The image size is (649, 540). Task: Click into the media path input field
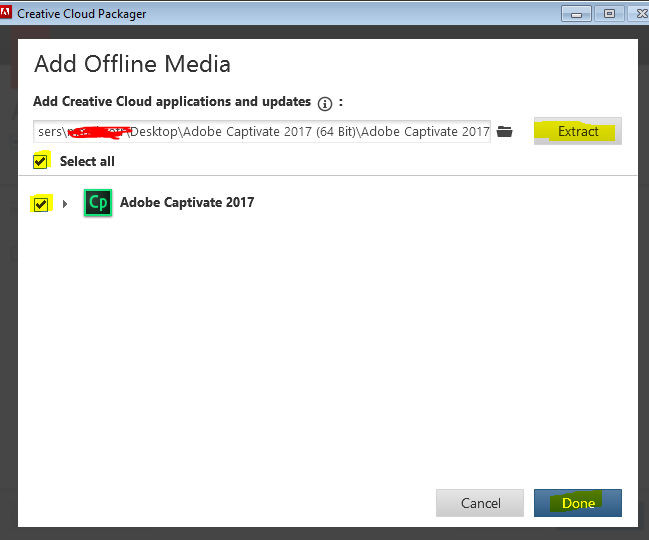pos(262,132)
